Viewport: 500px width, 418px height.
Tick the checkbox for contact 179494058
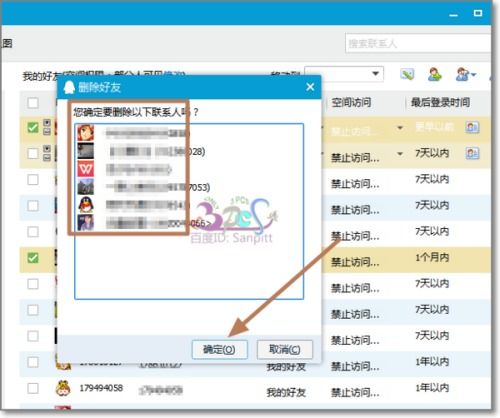point(33,388)
